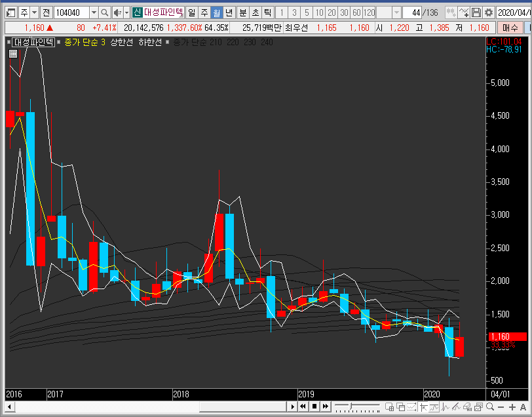532x417 pixels.
Task: Open the dropdown next to speaker icon
Action: pyautogui.click(x=127, y=13)
